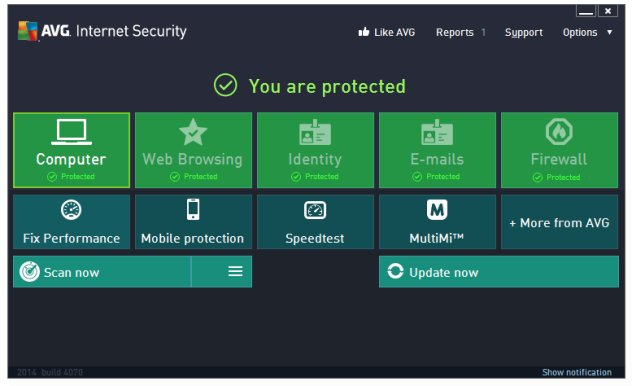Viewport: 632px width, 386px height.
Task: Open the Support menu
Action: [x=524, y=33]
